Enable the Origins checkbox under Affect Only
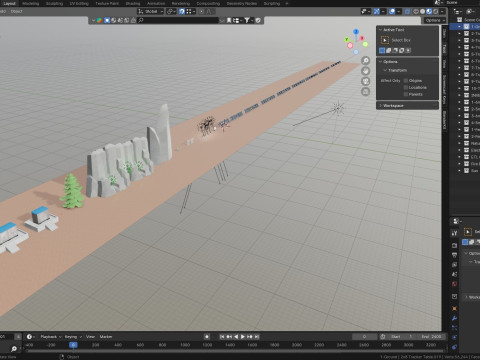The image size is (480, 360). pyautogui.click(x=406, y=81)
